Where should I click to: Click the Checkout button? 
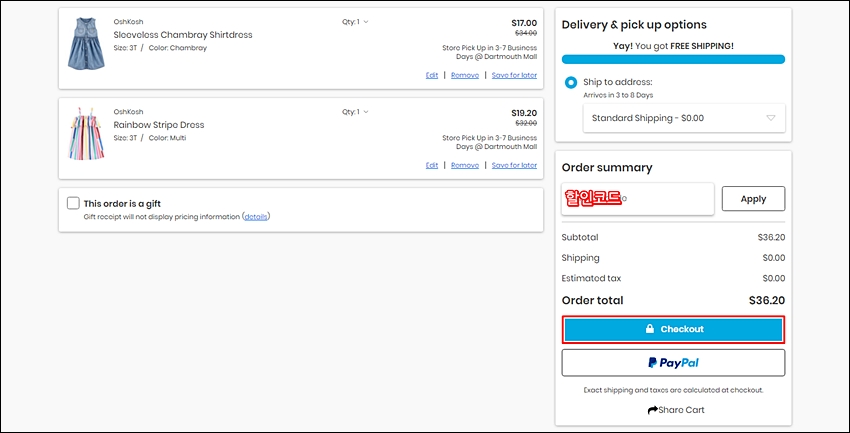pos(673,329)
